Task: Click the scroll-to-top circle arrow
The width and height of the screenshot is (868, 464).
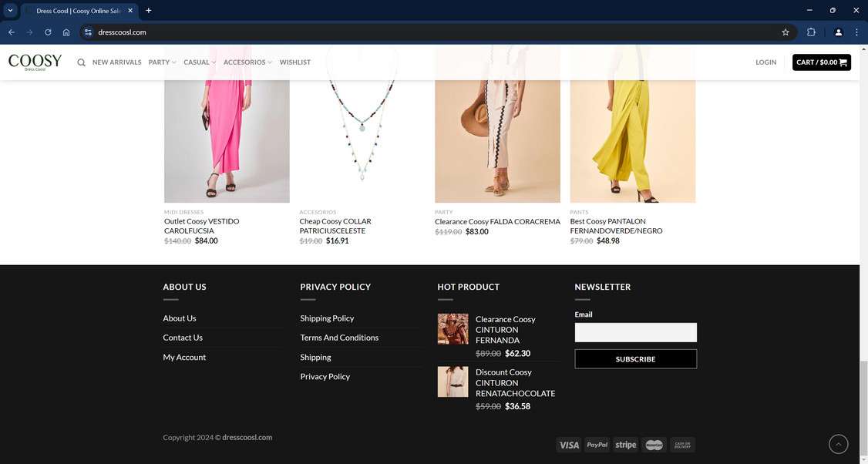Action: click(838, 444)
